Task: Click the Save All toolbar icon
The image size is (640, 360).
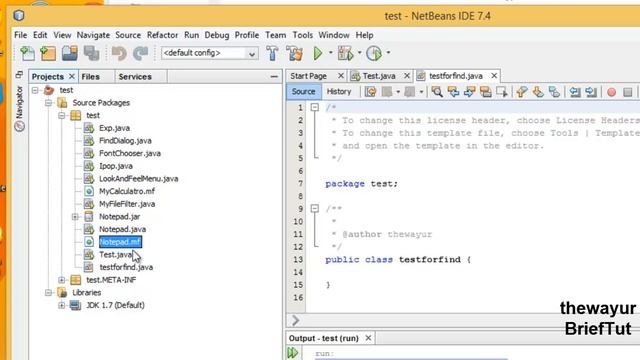Action: pos(91,53)
